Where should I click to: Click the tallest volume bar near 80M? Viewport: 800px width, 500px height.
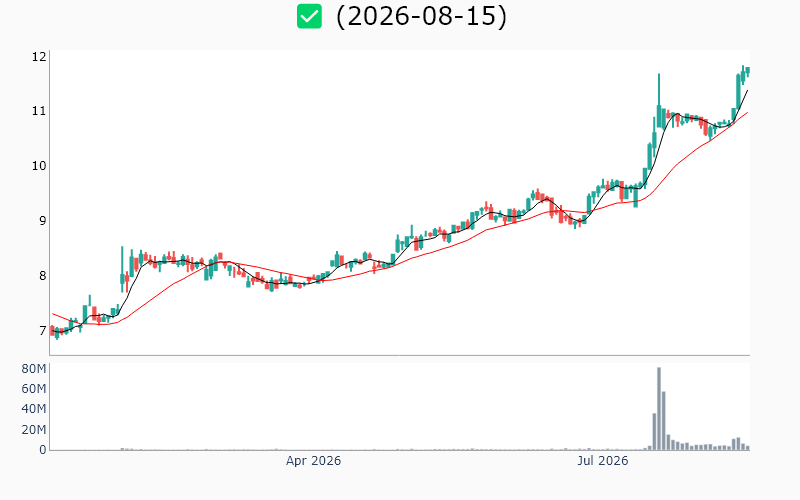point(659,409)
